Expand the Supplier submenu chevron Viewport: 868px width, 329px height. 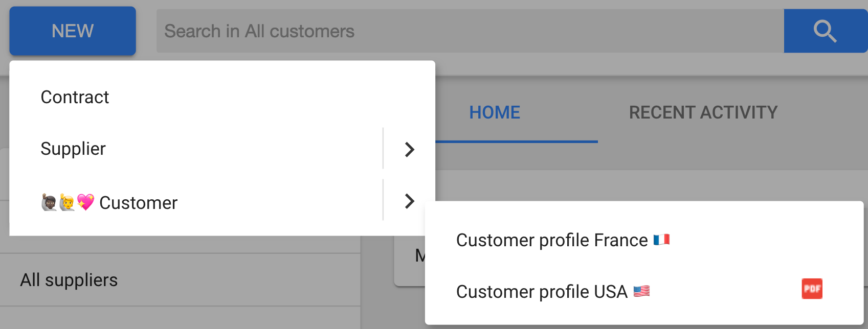pos(409,149)
